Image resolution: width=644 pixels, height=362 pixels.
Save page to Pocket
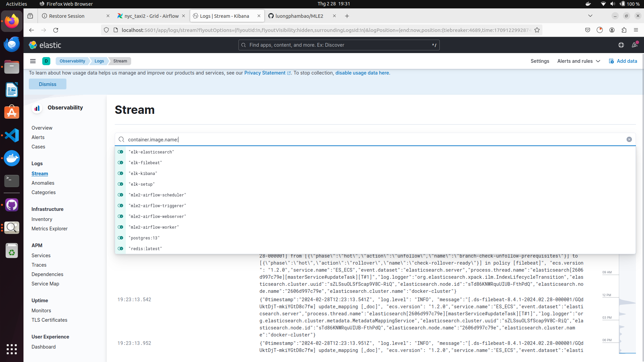pyautogui.click(x=588, y=30)
